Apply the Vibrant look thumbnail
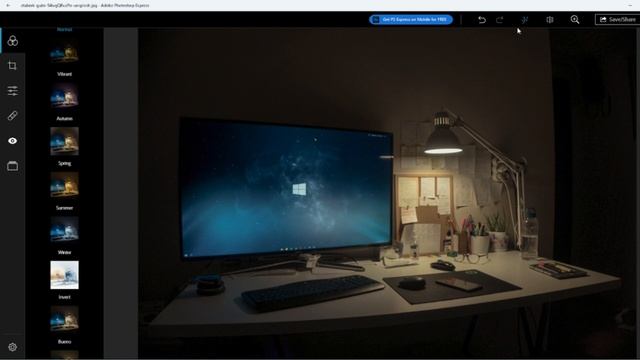This screenshot has width=640, height=360. point(64,52)
